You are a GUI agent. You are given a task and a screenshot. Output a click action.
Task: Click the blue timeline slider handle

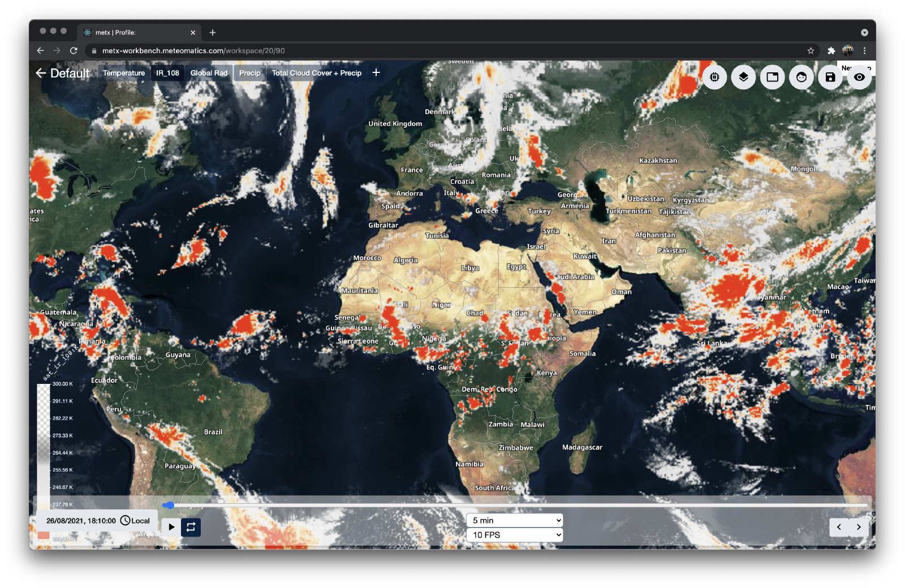pos(170,505)
